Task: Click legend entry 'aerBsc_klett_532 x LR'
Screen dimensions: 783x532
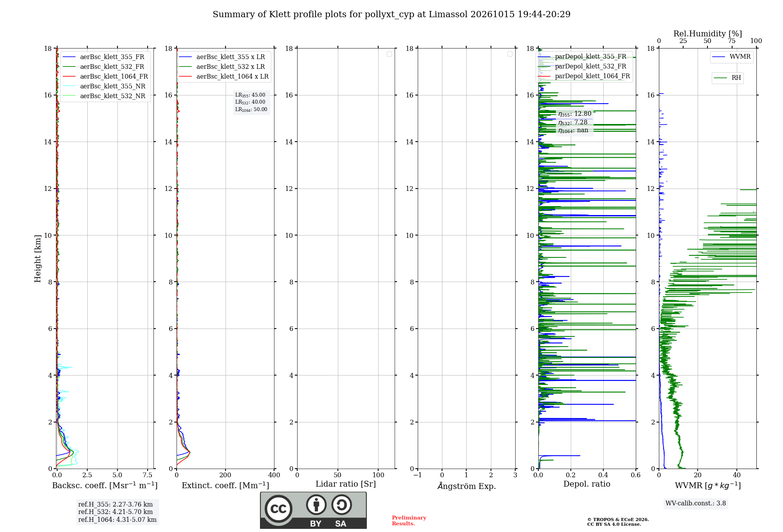Action: point(222,66)
